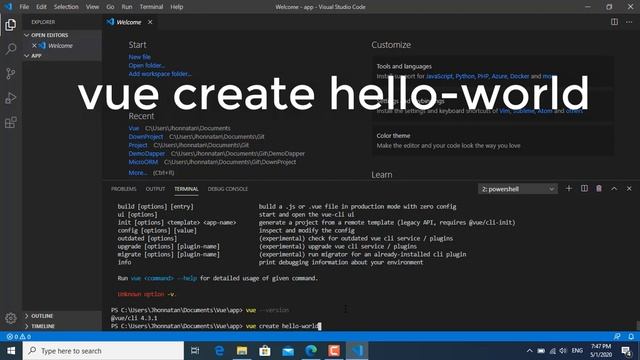Open the Source Control view
Image resolution: width=640 pixels, height=360 pixels.
pyautogui.click(x=11, y=73)
